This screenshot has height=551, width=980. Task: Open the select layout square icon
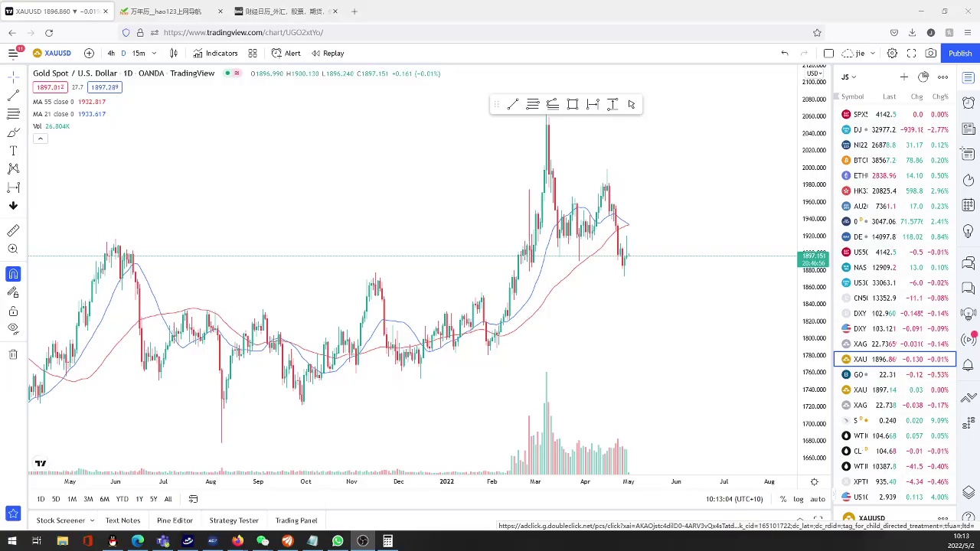828,53
